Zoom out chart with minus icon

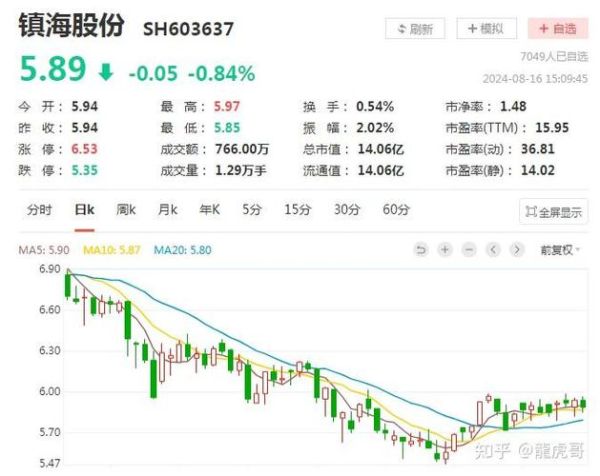tap(469, 250)
